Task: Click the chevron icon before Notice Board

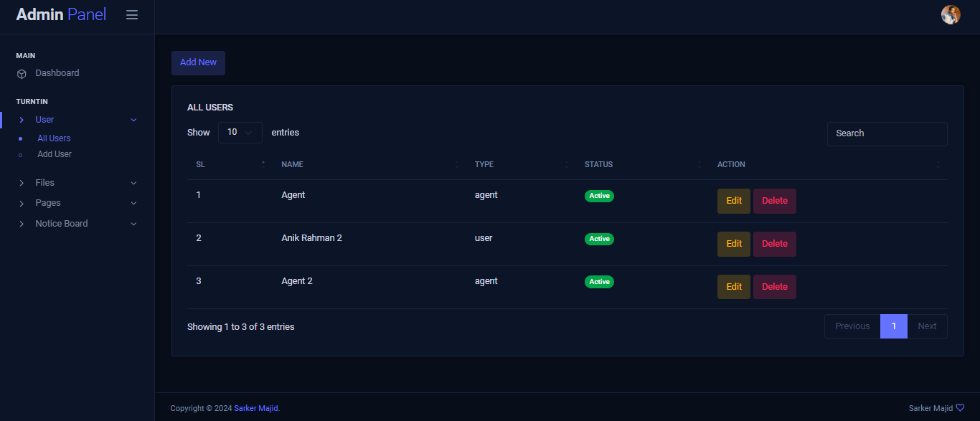Action: pyautogui.click(x=22, y=224)
